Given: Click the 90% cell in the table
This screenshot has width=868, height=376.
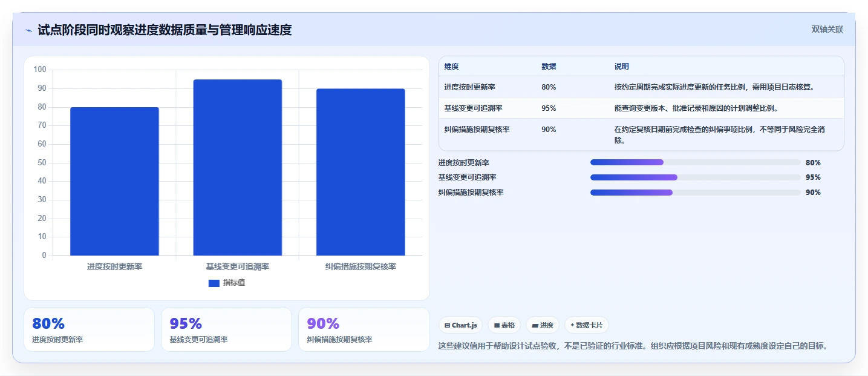Looking at the screenshot, I should point(549,130).
